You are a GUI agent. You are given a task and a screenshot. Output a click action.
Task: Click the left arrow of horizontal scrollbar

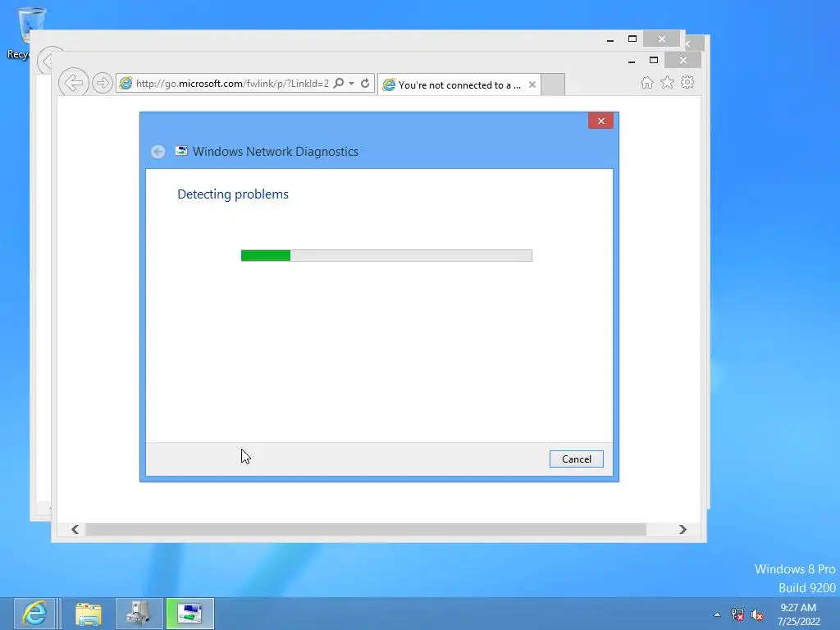pos(75,529)
